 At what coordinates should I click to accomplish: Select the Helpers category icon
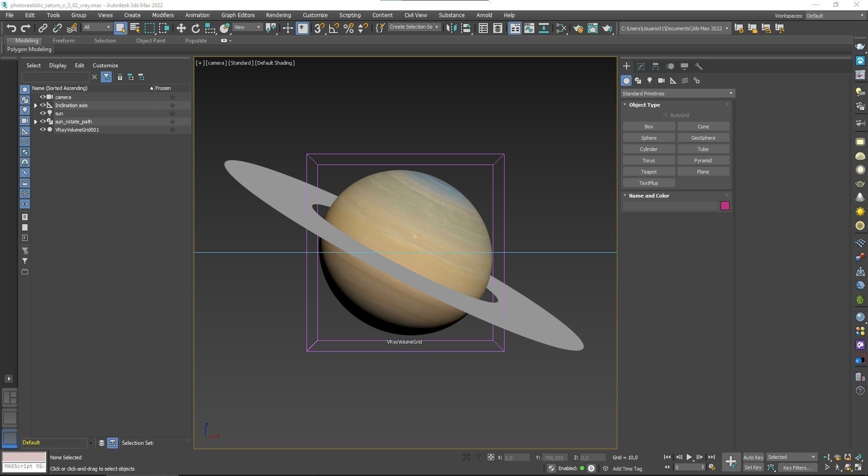pyautogui.click(x=673, y=80)
